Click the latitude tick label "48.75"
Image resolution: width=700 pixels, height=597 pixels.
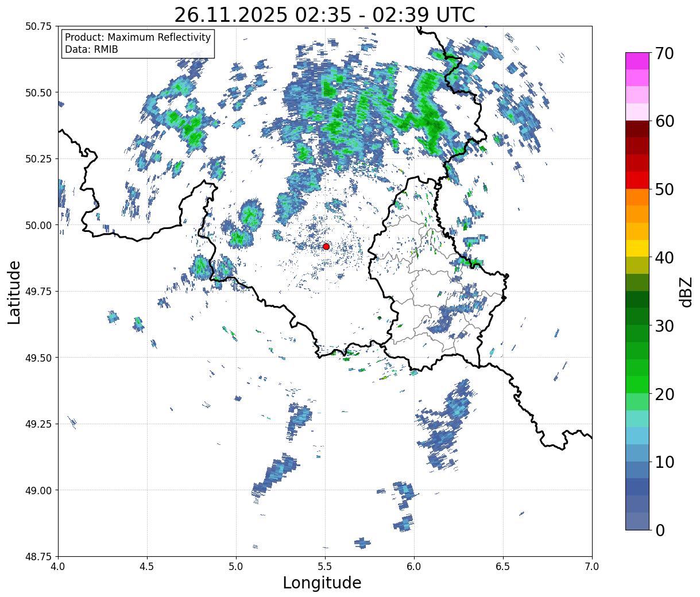[x=38, y=556]
